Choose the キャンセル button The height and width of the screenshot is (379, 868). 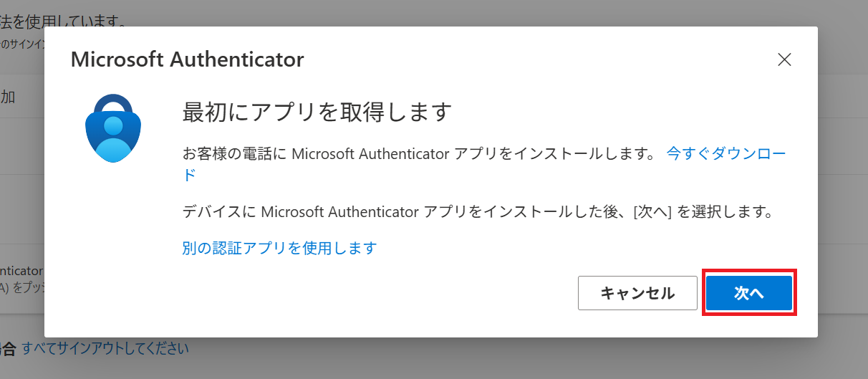637,293
